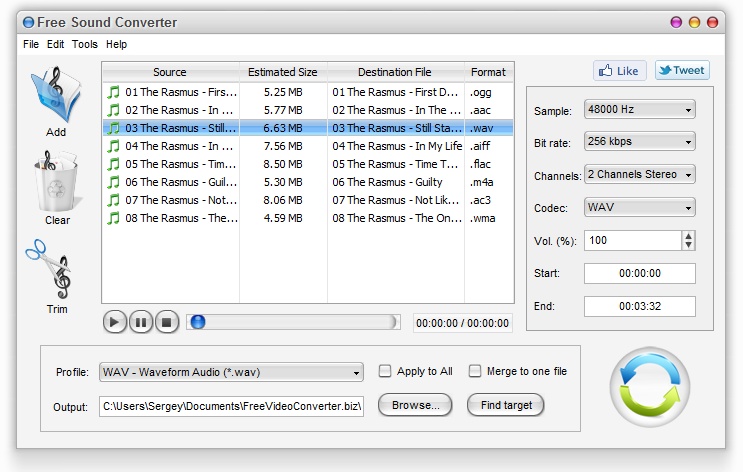Enable the Apply to All checkbox
743x472 pixels.
pyautogui.click(x=385, y=371)
